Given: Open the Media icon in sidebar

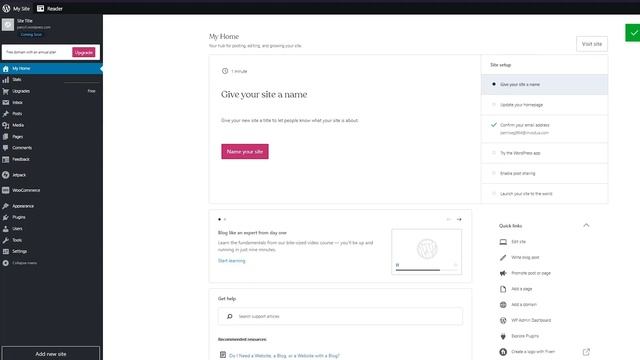Looking at the screenshot, I should tap(6, 125).
